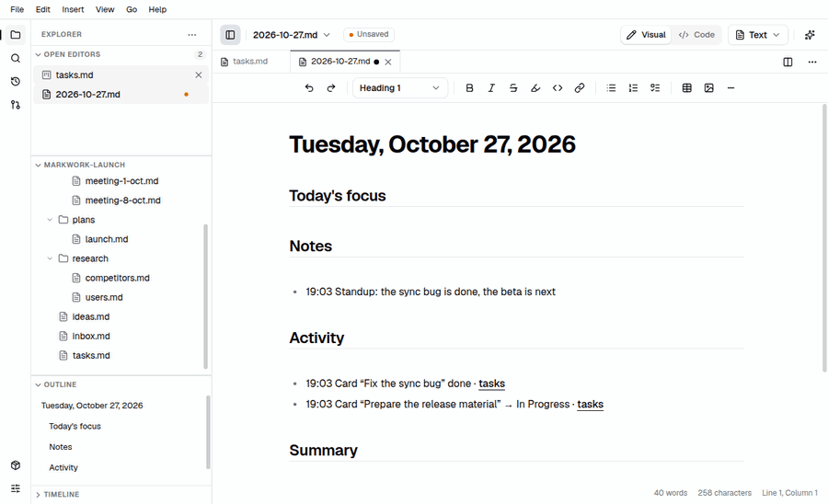
Task: Open the 2026-10-27.md filename dropdown
Action: click(292, 35)
